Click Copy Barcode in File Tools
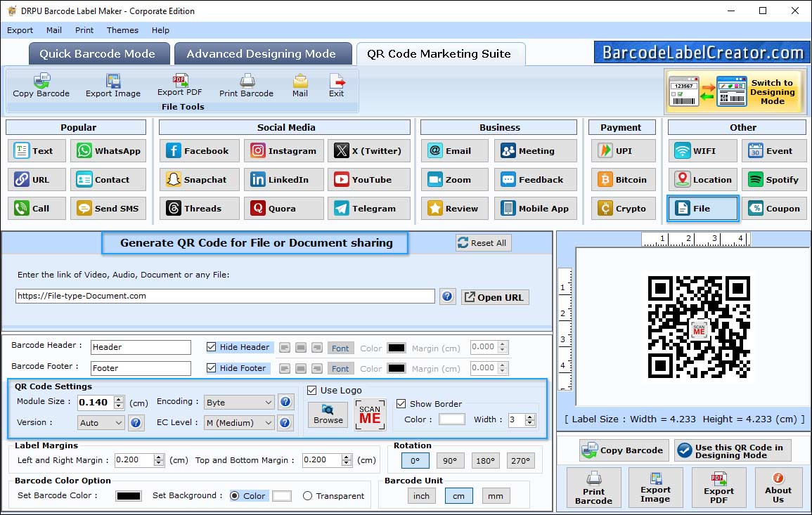The height and width of the screenshot is (515, 812). 41,86
